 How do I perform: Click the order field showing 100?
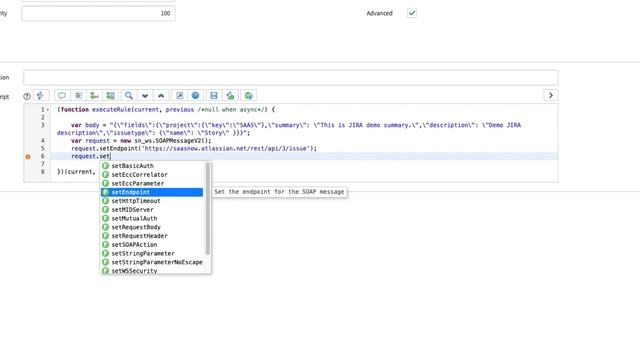point(98,13)
